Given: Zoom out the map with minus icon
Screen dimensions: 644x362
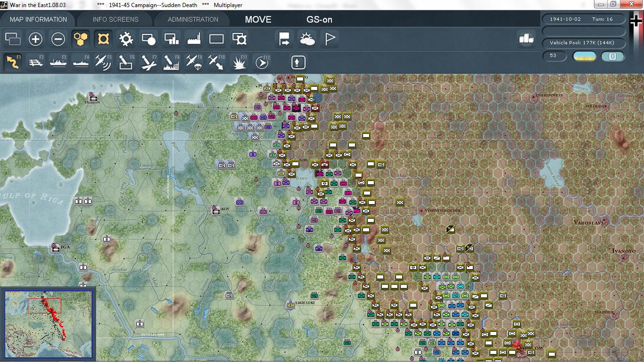Looking at the screenshot, I should click(x=58, y=39).
